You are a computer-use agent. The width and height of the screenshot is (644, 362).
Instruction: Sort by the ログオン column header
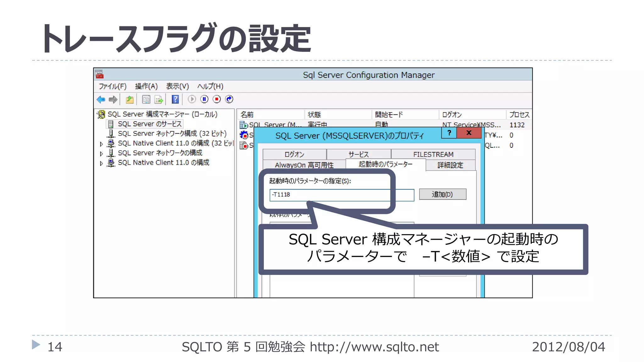(x=472, y=114)
